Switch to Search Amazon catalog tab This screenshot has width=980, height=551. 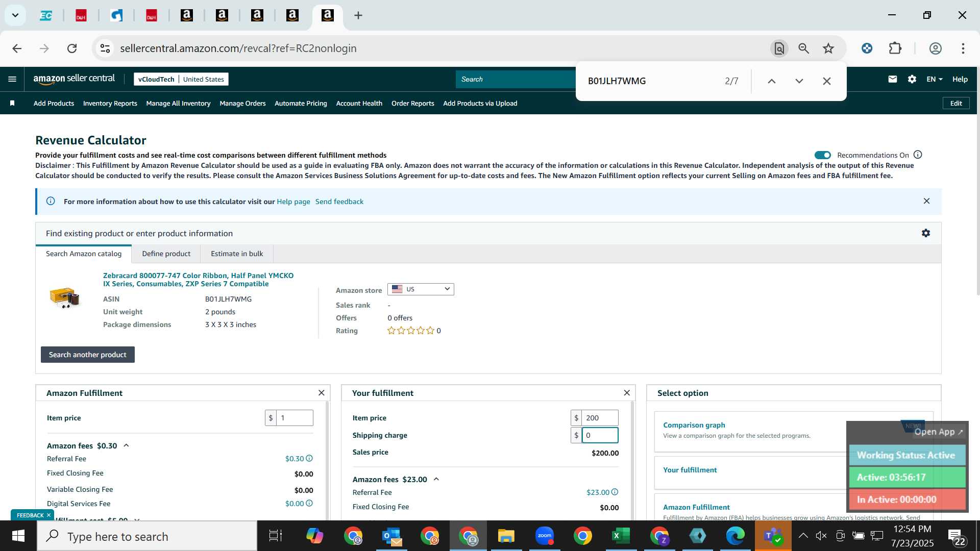84,254
